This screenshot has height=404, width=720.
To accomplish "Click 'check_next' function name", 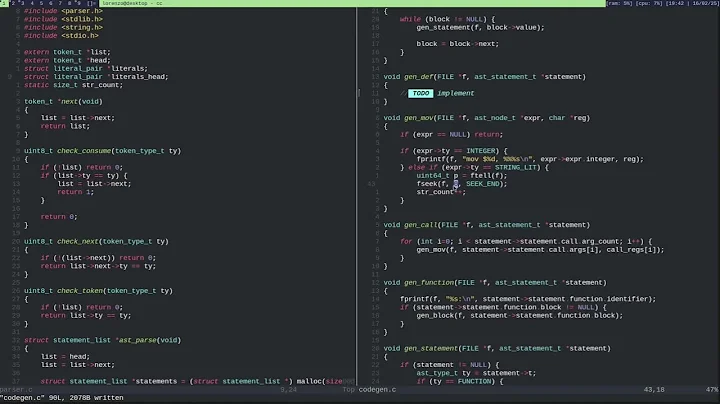I will coord(78,241).
